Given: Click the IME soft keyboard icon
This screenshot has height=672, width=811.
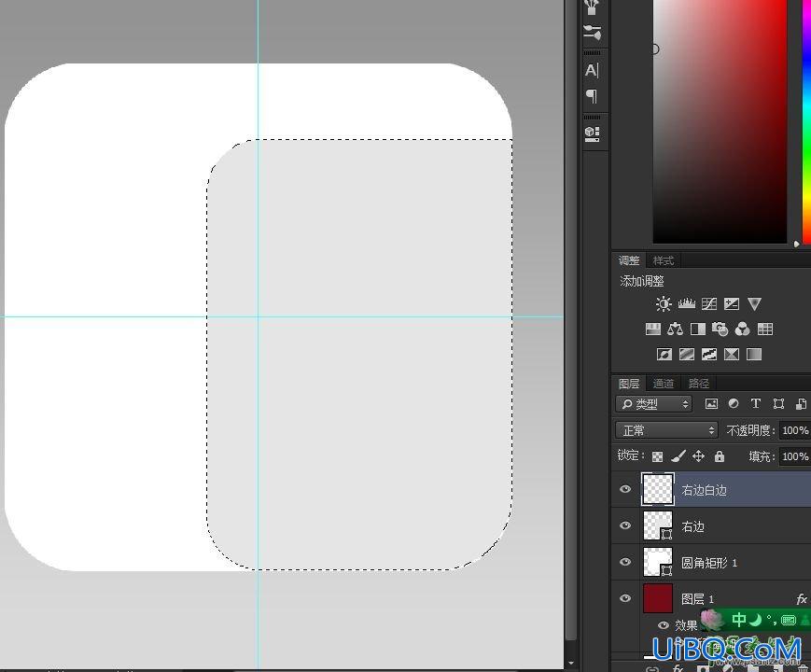Looking at the screenshot, I should [x=788, y=620].
